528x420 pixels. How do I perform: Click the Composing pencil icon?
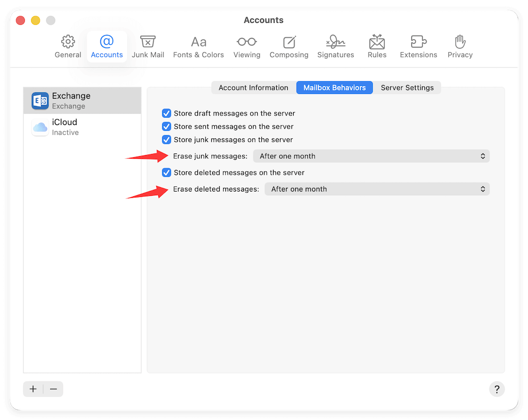289,46
